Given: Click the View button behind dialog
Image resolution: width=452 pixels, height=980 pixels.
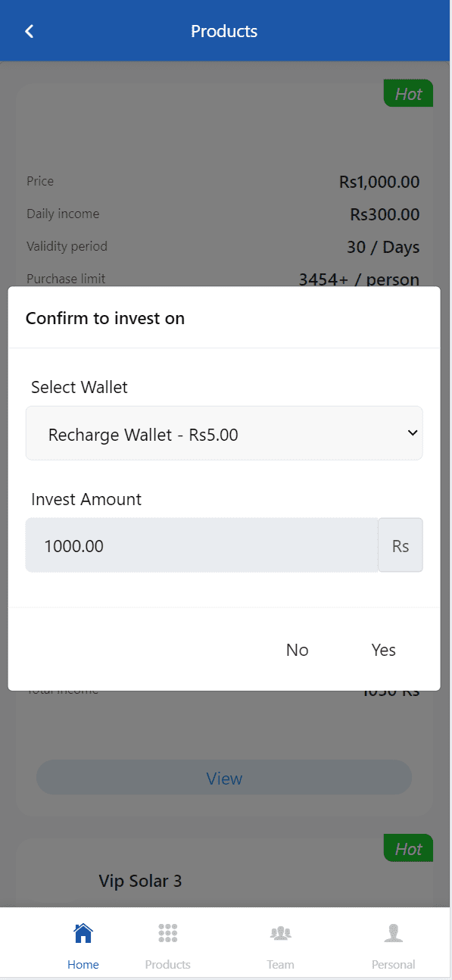Looking at the screenshot, I should (x=224, y=778).
